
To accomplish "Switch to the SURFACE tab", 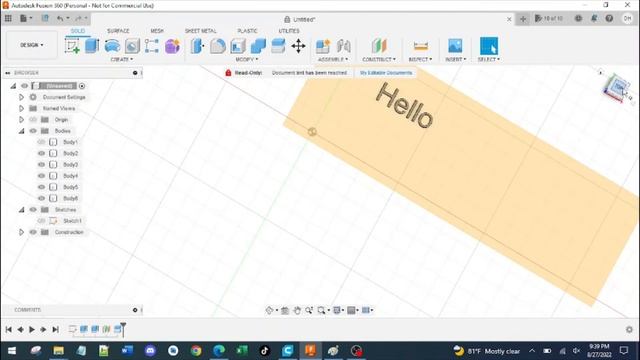I will pos(118,31).
